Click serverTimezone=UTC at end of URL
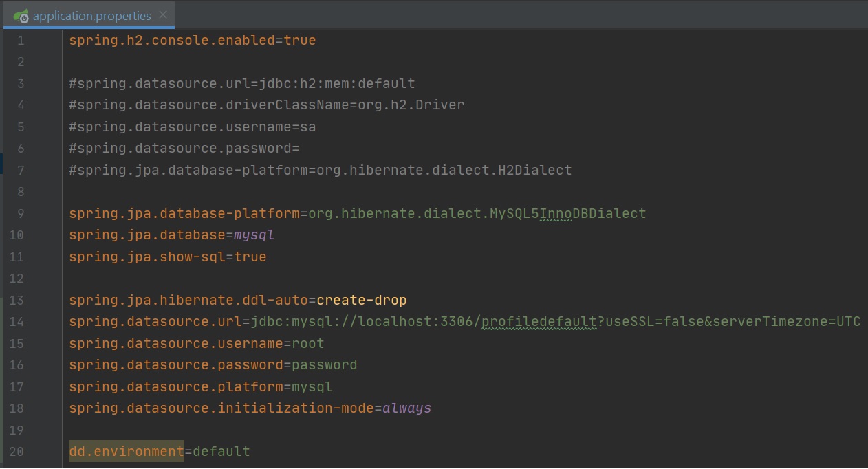 786,322
